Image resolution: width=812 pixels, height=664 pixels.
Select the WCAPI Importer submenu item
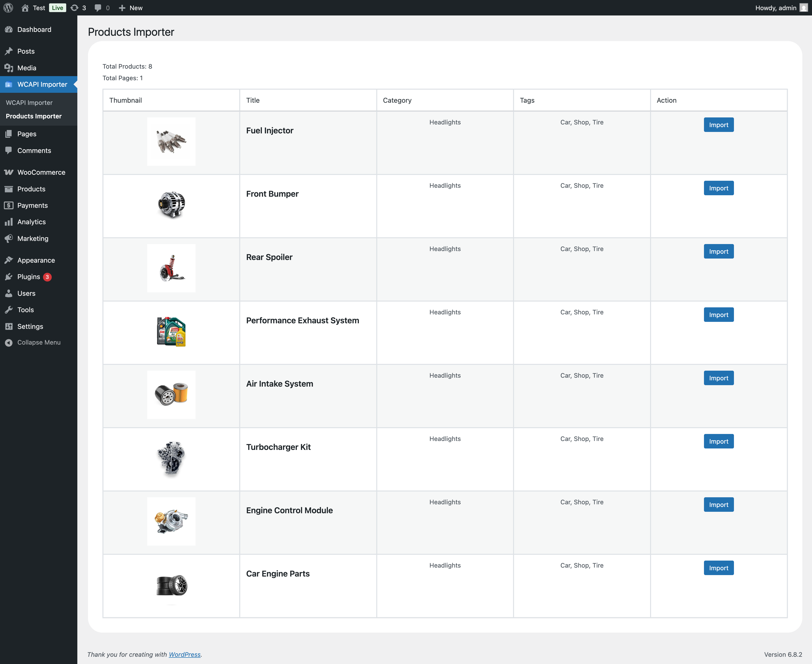[29, 102]
